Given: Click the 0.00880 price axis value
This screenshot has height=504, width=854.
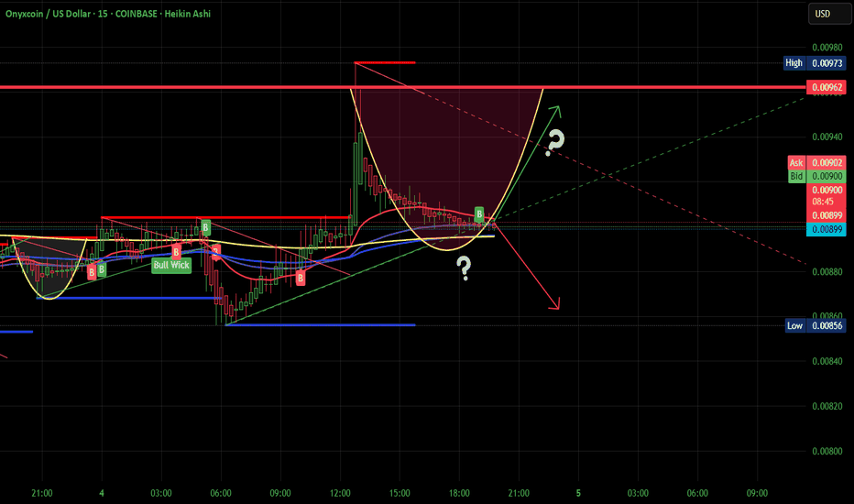Looking at the screenshot, I should point(827,272).
